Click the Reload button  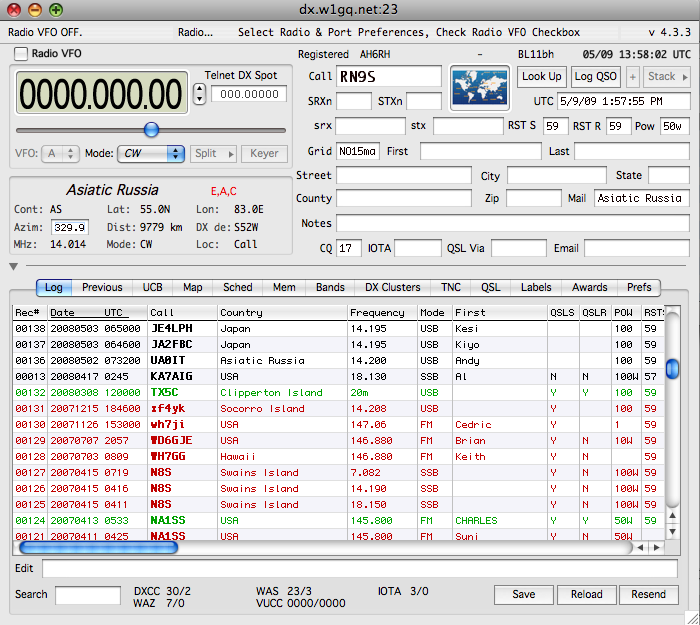tap(587, 595)
